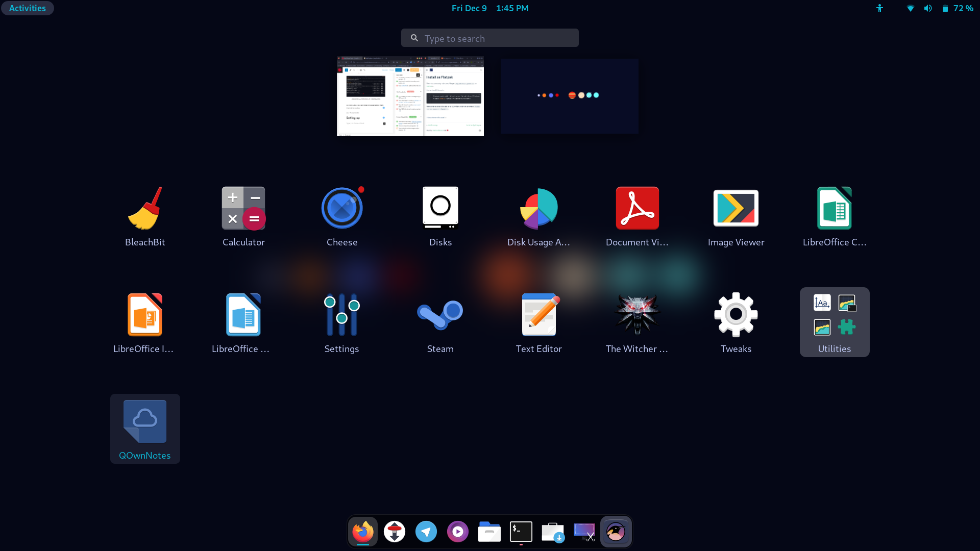
Task: Open the Image Viewer
Action: tap(736, 208)
